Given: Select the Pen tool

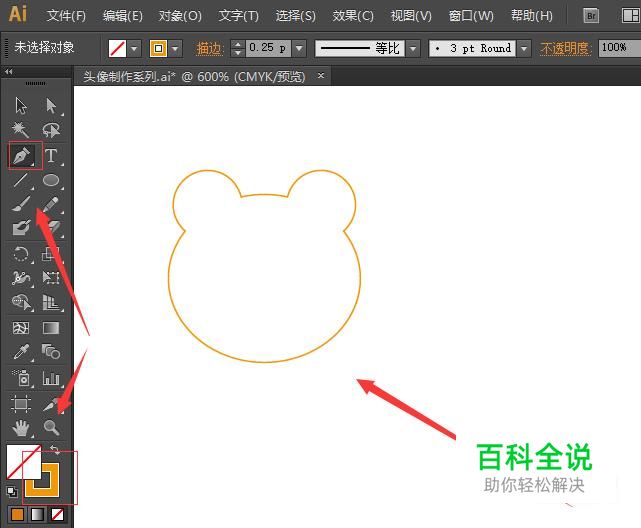Looking at the screenshot, I should [x=22, y=155].
